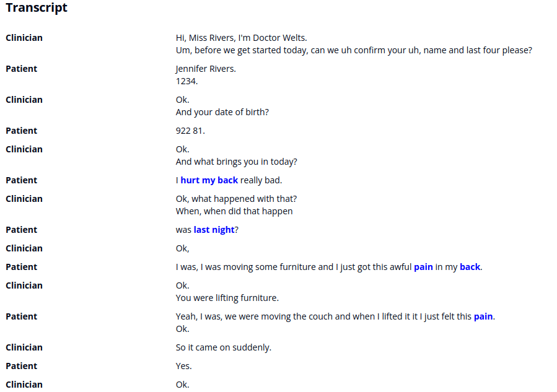This screenshot has height=392, width=557.
Task: Select the Patient label beside "922 81."
Action: point(21,131)
